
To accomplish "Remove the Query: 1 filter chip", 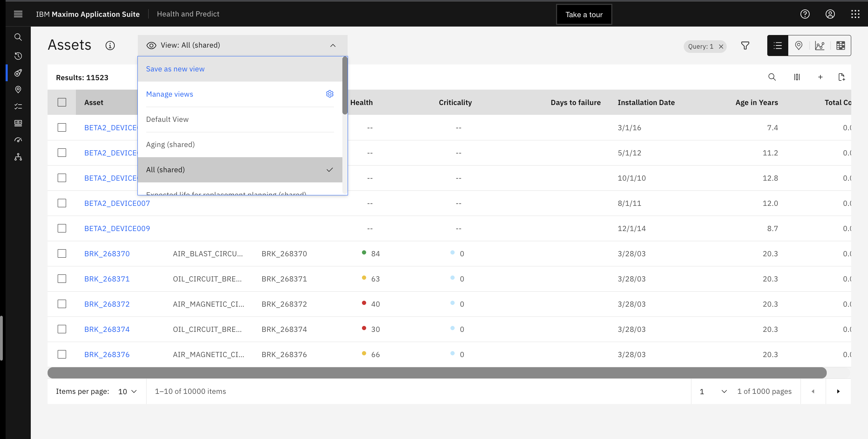I will (721, 47).
